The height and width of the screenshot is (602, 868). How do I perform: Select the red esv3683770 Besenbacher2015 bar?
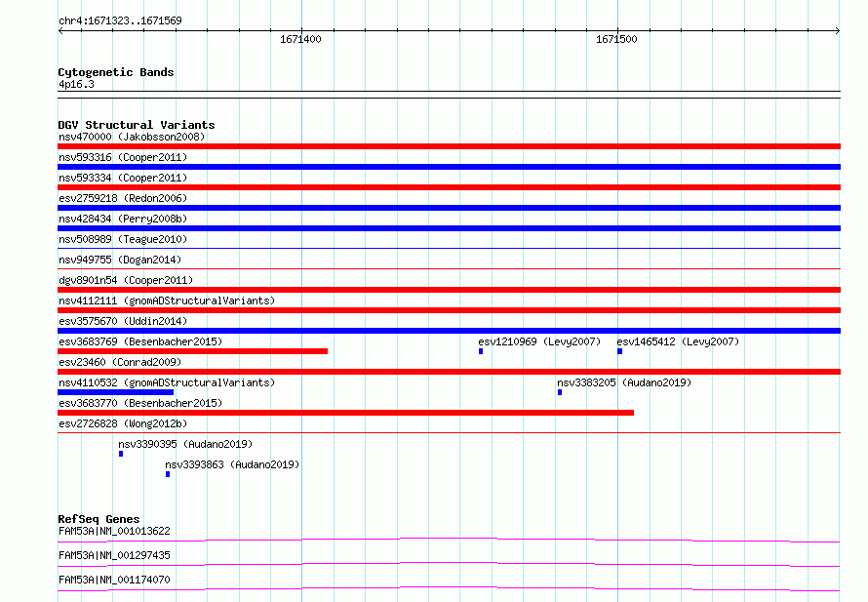tap(346, 413)
